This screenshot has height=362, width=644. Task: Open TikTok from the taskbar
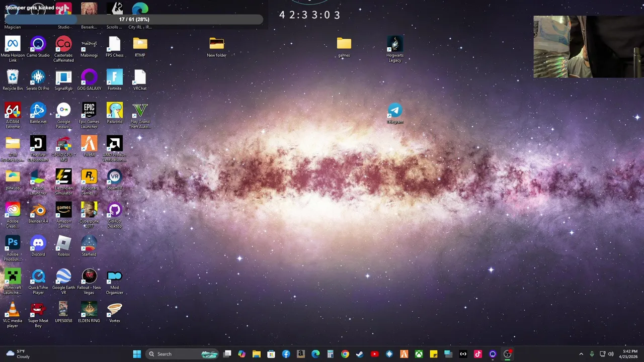(x=477, y=354)
